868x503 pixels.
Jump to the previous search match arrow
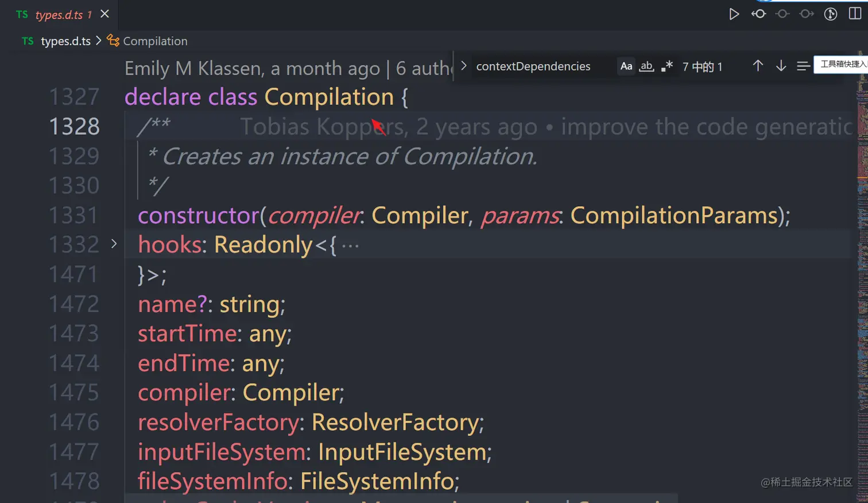coord(758,66)
